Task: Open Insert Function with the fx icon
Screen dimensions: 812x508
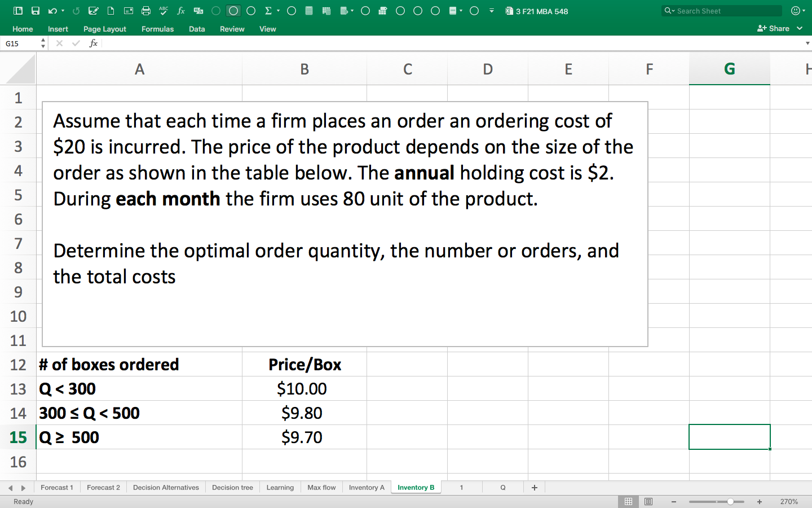Action: point(180,10)
